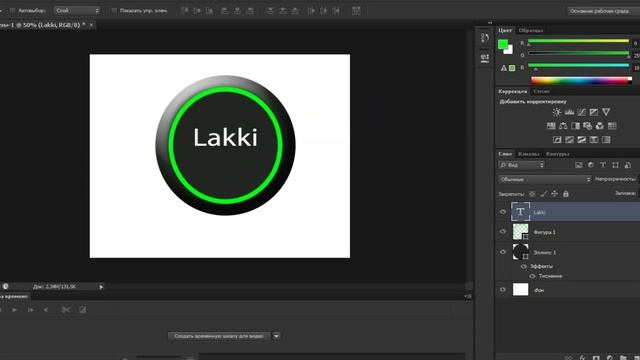Click the foreground green color swatch
The image size is (640, 360).
click(x=503, y=44)
